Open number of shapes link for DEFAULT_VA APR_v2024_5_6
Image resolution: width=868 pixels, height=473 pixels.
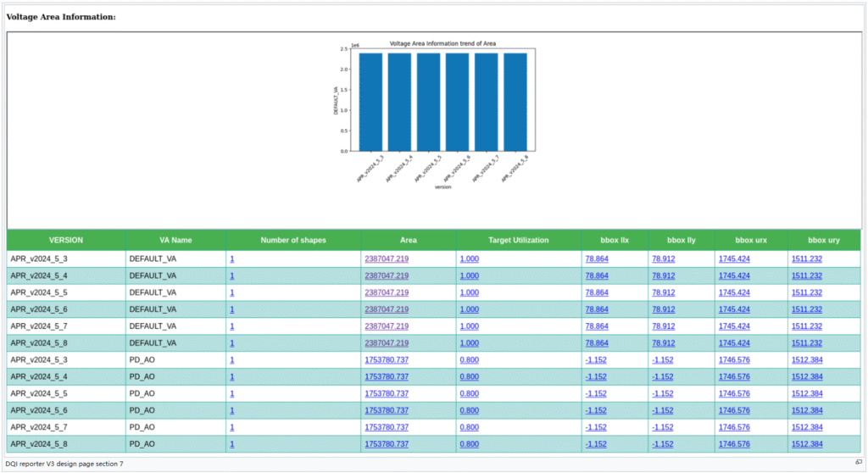tap(232, 309)
